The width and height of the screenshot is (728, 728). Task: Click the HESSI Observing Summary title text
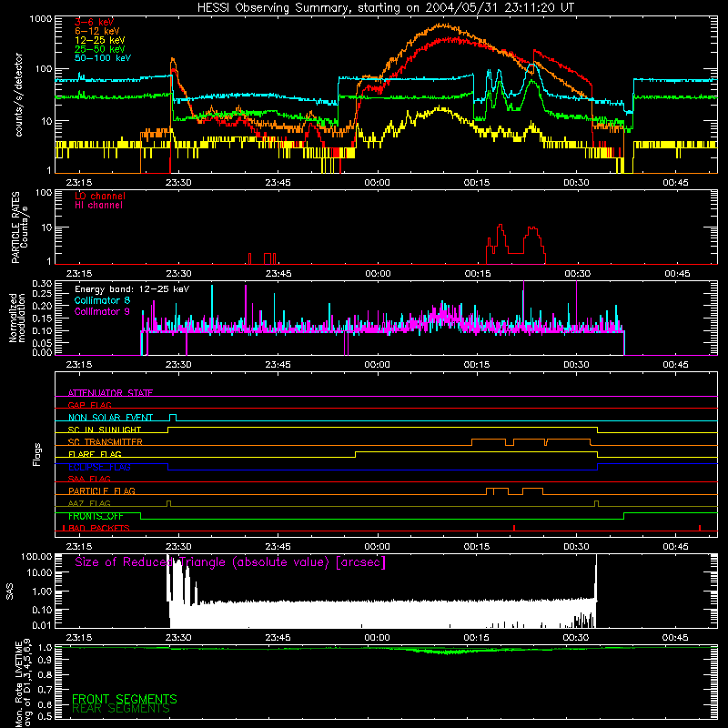385,8
